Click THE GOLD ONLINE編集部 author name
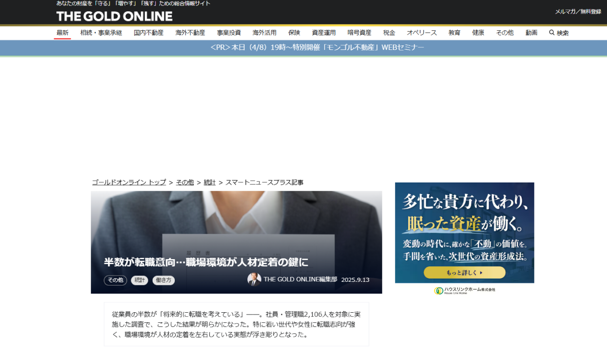This screenshot has height=364, width=607. (300, 280)
